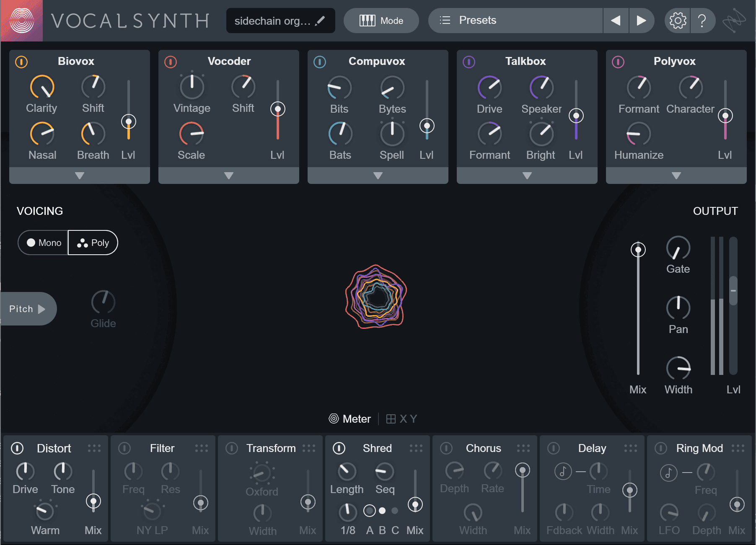This screenshot has width=756, height=545.
Task: Click the Shred drag handle dots
Action: 416,448
